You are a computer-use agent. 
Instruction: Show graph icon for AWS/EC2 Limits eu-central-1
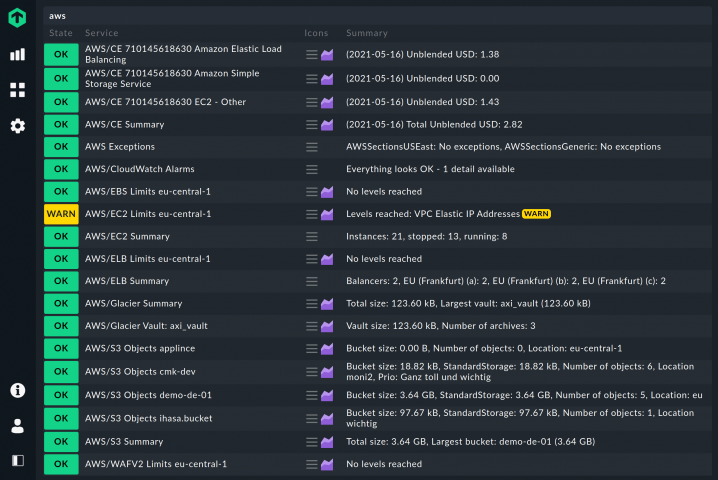click(327, 214)
